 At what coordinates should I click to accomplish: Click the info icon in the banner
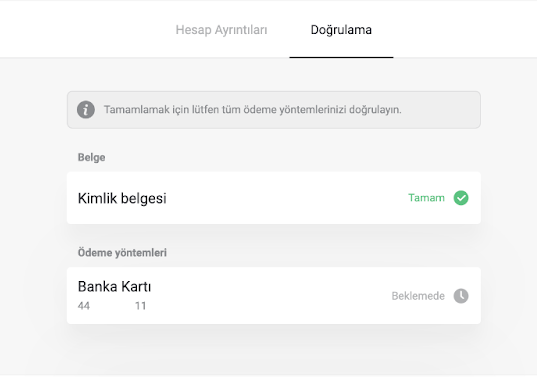point(86,110)
